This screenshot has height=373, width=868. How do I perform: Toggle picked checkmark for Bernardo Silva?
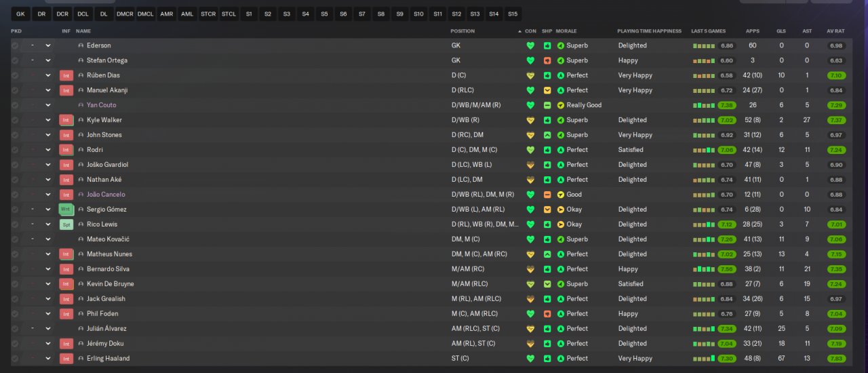point(15,269)
